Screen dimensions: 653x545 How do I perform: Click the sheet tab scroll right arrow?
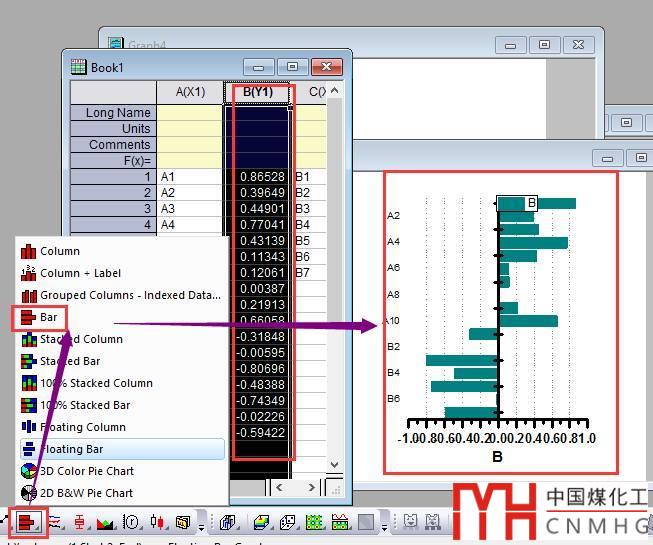pyautogui.click(x=311, y=487)
